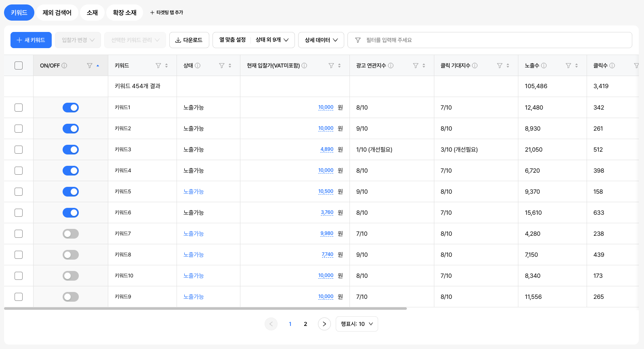Select the checkbox for 키워드3 row
Image resolution: width=644 pixels, height=349 pixels.
click(x=19, y=150)
